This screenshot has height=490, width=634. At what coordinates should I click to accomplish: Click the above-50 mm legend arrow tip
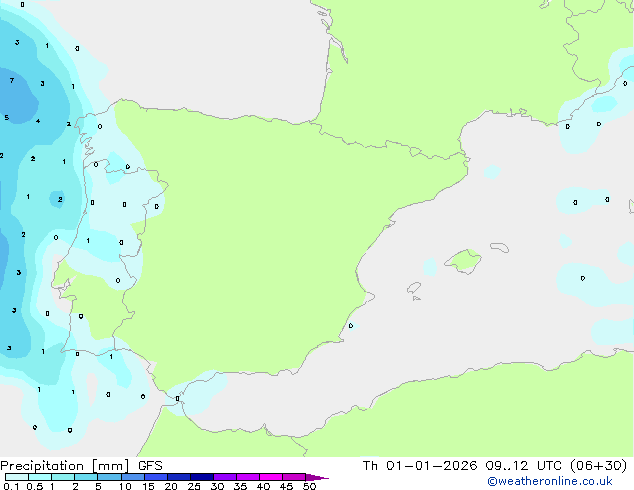click(x=317, y=477)
